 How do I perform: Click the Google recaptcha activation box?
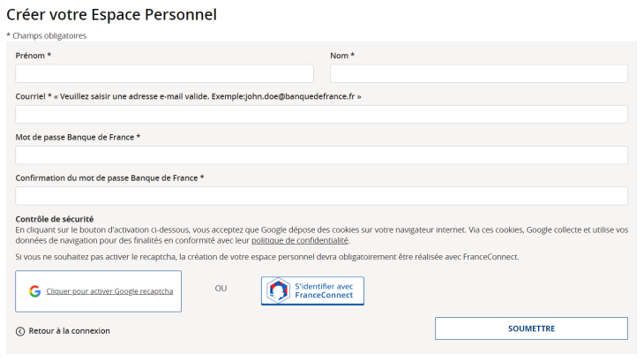[99, 290]
